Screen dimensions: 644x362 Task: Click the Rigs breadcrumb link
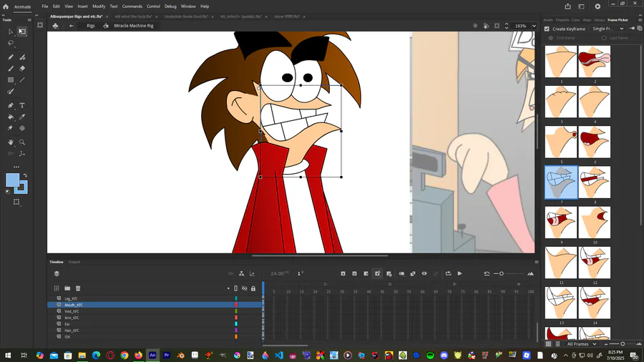tap(91, 26)
